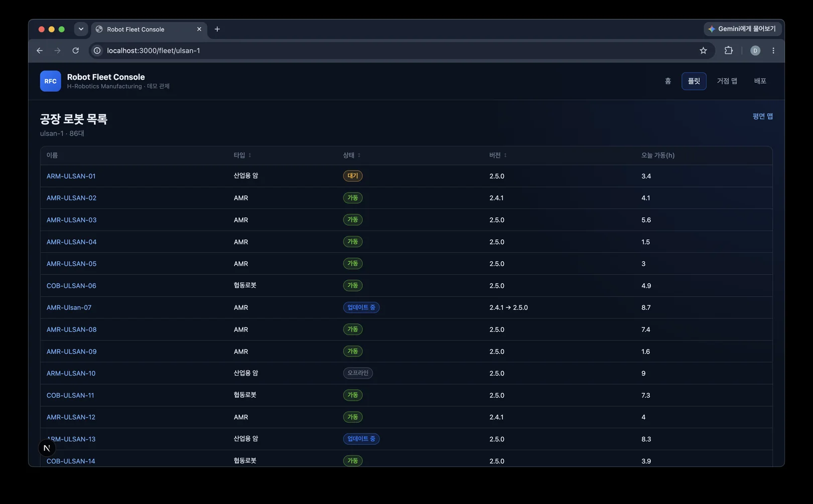Bookmark this page with the star icon
813x504 pixels.
[x=703, y=51]
